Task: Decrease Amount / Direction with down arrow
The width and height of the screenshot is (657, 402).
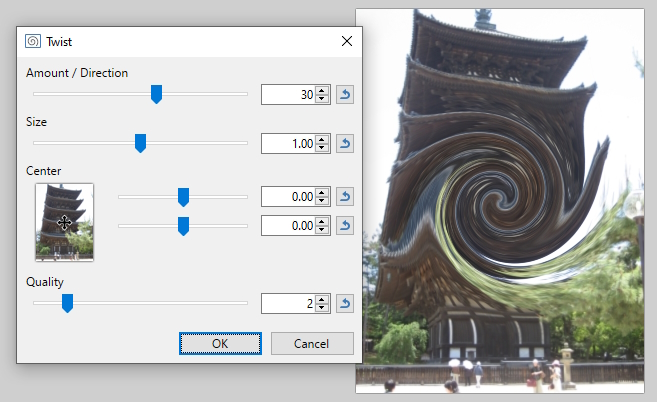Action: click(x=322, y=99)
